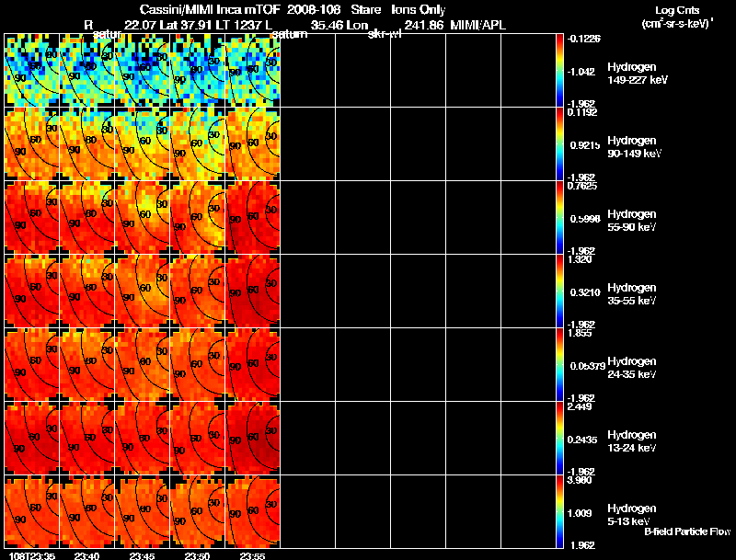Select the color bar for Hydrogen 13-24 keV
The height and width of the screenshot is (560, 736).
pyautogui.click(x=559, y=438)
